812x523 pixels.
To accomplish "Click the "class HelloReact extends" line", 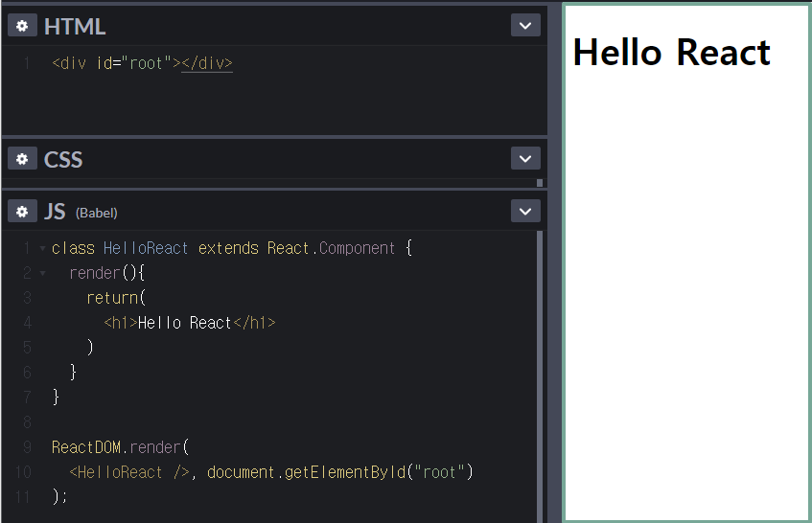I will coord(231,248).
